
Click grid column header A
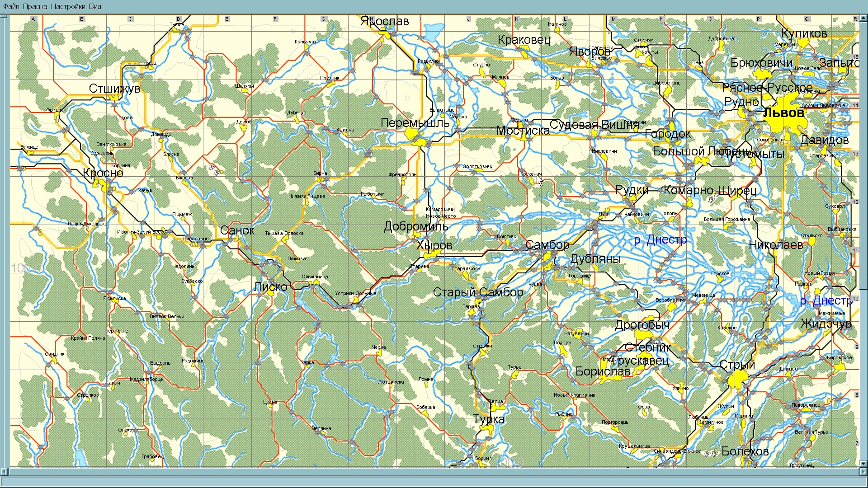click(x=33, y=19)
